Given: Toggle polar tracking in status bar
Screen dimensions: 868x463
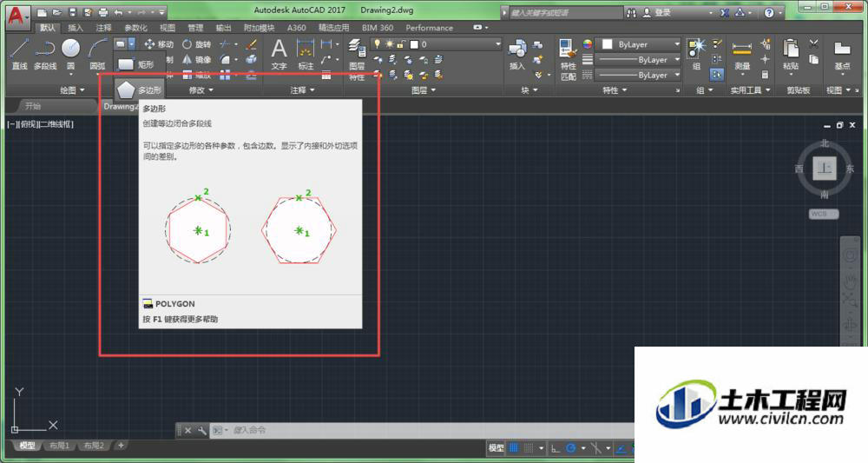Looking at the screenshot, I should point(571,448).
